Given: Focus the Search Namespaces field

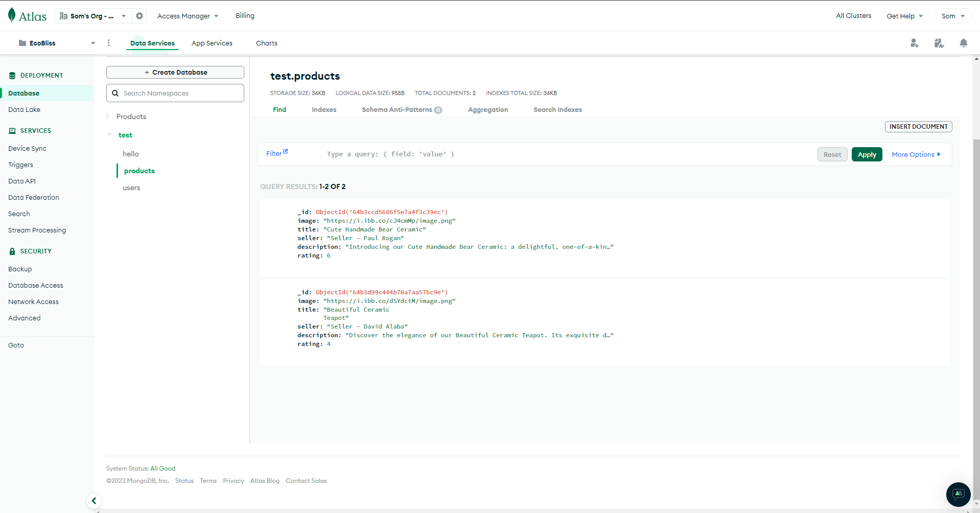Looking at the screenshot, I should point(175,93).
